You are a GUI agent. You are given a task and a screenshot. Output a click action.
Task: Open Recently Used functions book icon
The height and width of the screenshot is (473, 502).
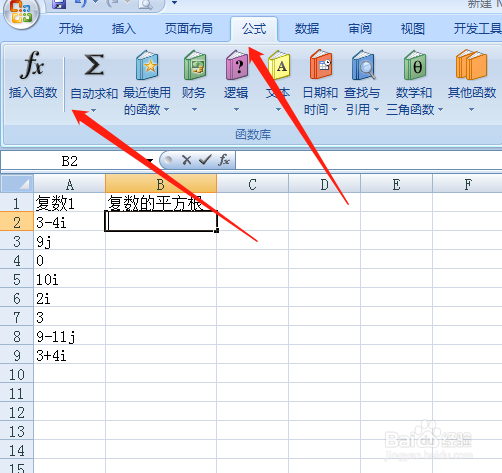point(147,65)
